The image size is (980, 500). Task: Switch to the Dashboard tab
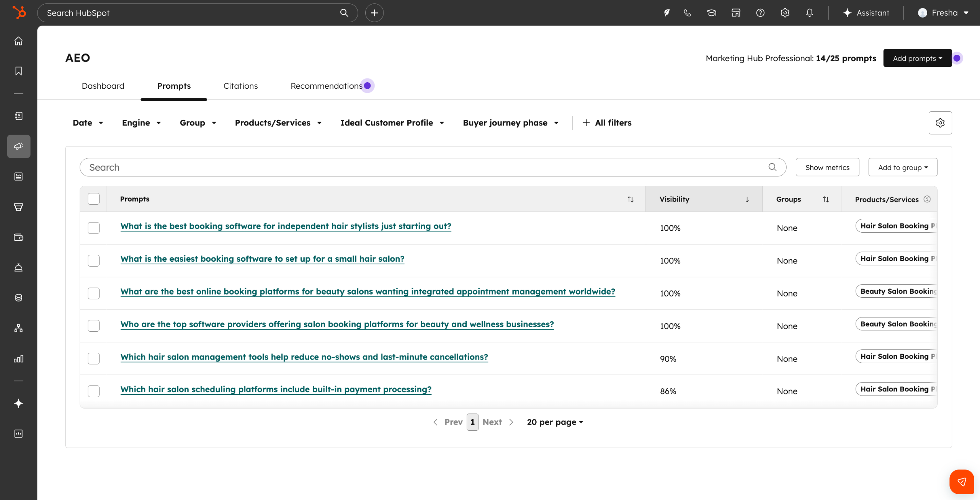pos(103,86)
